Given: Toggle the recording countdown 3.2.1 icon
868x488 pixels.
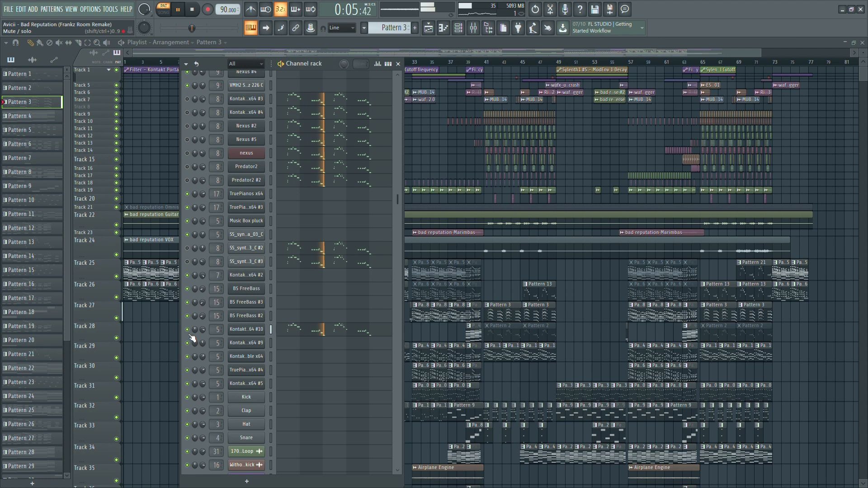Looking at the screenshot, I should pyautogui.click(x=280, y=9).
